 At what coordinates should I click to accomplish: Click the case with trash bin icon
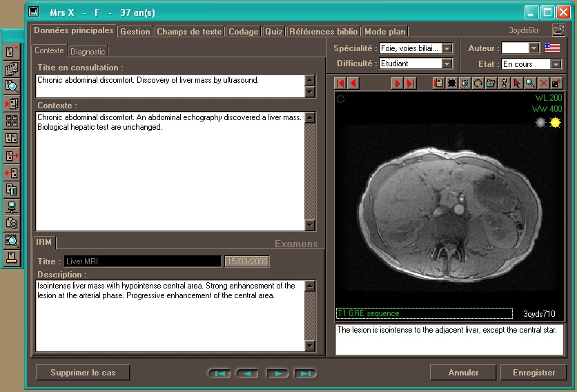12,190
